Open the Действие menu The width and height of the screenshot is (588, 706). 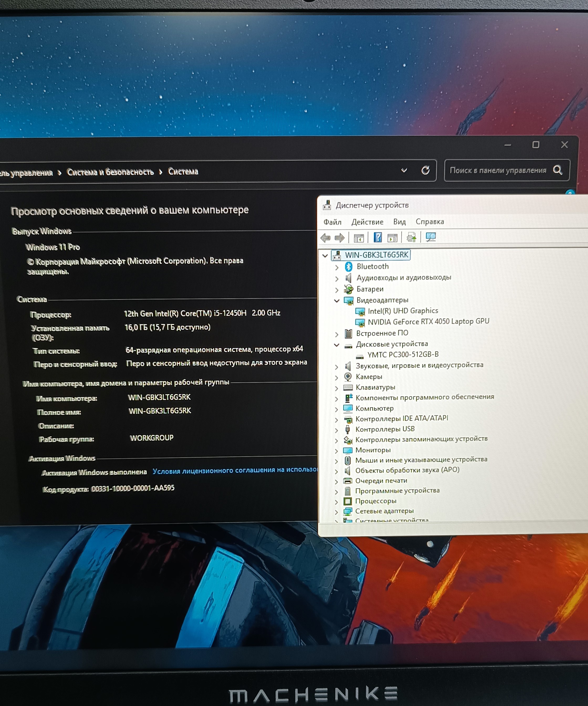(x=367, y=222)
